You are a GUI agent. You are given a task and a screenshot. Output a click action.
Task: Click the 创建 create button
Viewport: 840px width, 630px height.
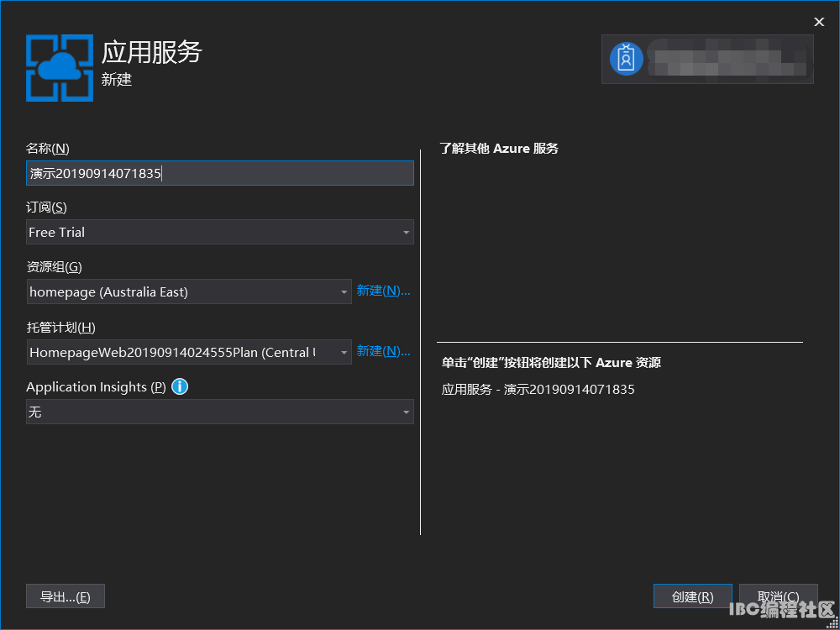[x=693, y=596]
